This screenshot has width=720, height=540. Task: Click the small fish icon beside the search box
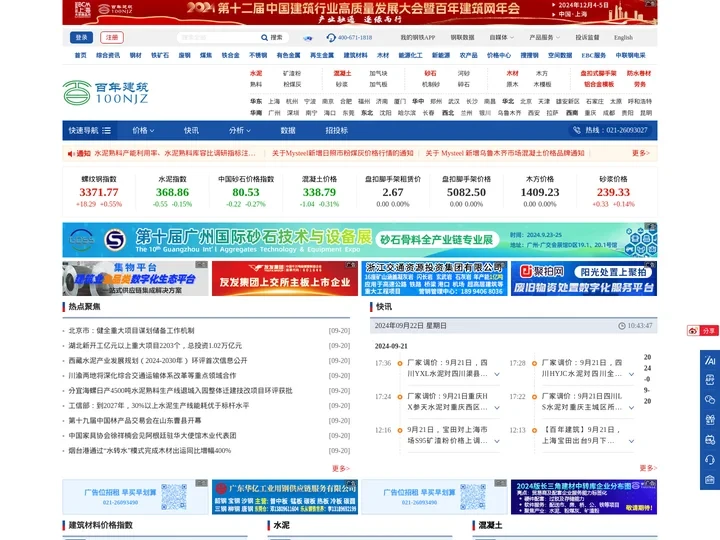pos(308,38)
